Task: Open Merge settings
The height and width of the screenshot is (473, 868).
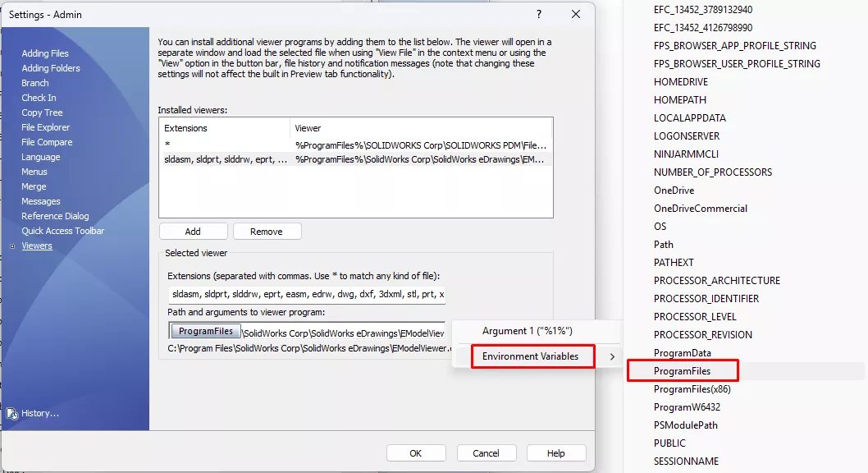Action: tap(34, 186)
